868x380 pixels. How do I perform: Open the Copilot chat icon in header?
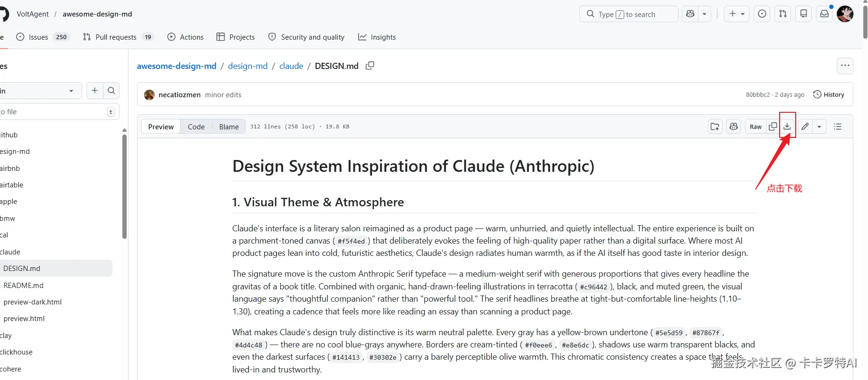[690, 14]
